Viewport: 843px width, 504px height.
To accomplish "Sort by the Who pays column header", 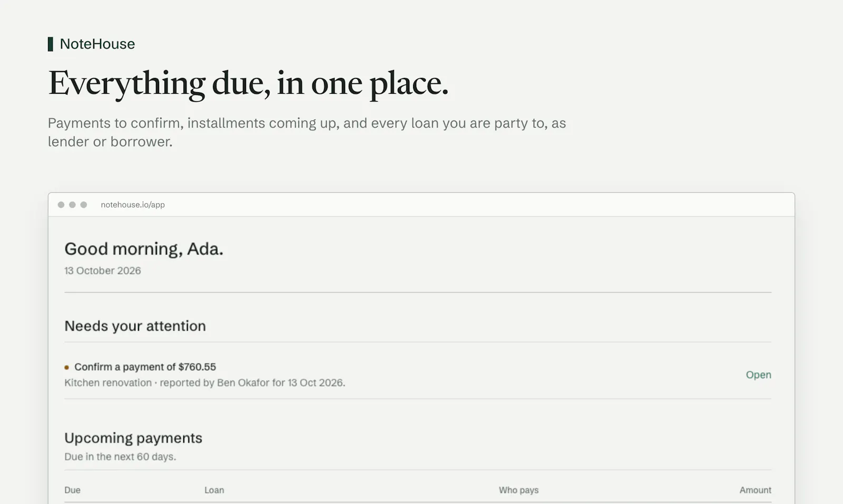I will click(x=518, y=490).
